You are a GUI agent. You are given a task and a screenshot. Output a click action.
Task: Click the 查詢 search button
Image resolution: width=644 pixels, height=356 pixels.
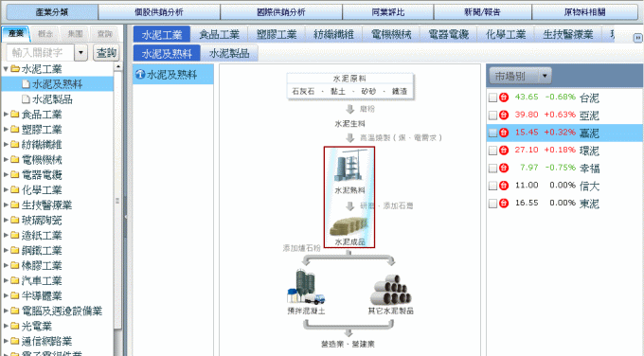tap(106, 53)
